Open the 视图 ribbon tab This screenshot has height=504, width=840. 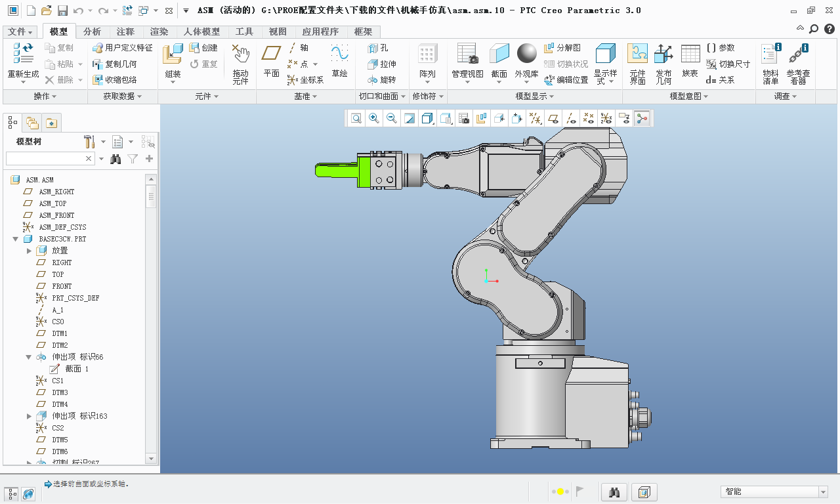point(278,31)
